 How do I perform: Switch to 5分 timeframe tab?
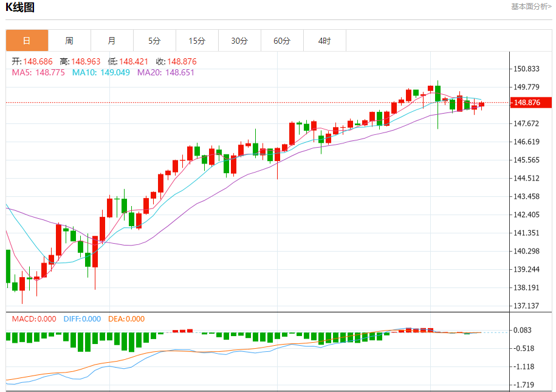154,41
